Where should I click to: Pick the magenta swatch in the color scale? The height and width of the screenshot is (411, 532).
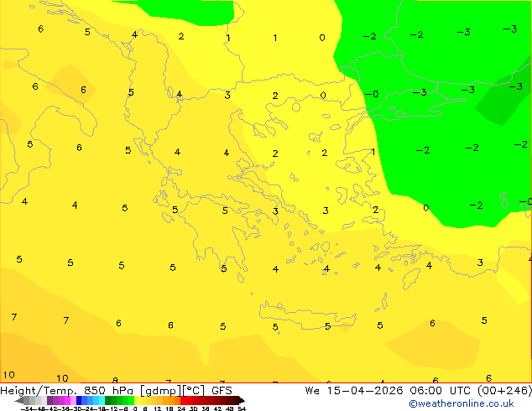coord(67,400)
